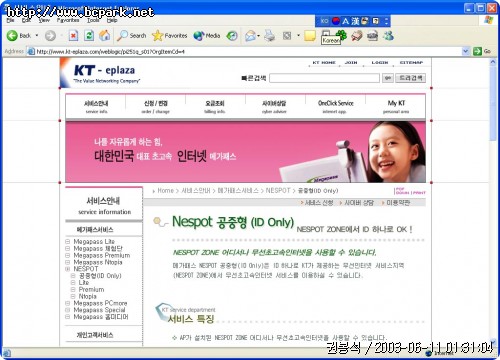The width and height of the screenshot is (500, 360).
Task: Open the PRINT link at top right of content
Action: click(419, 193)
